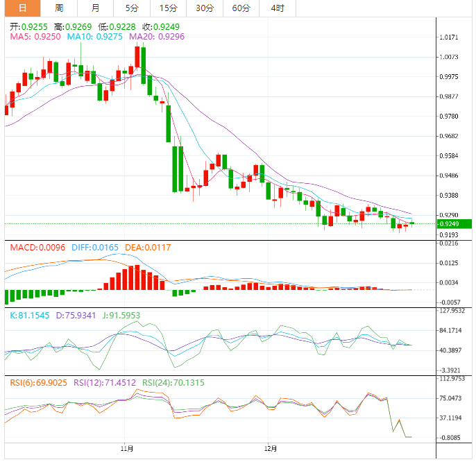The image size is (476, 462).
Task: Click the 37.1194 RSI axis label
Action: click(450, 418)
